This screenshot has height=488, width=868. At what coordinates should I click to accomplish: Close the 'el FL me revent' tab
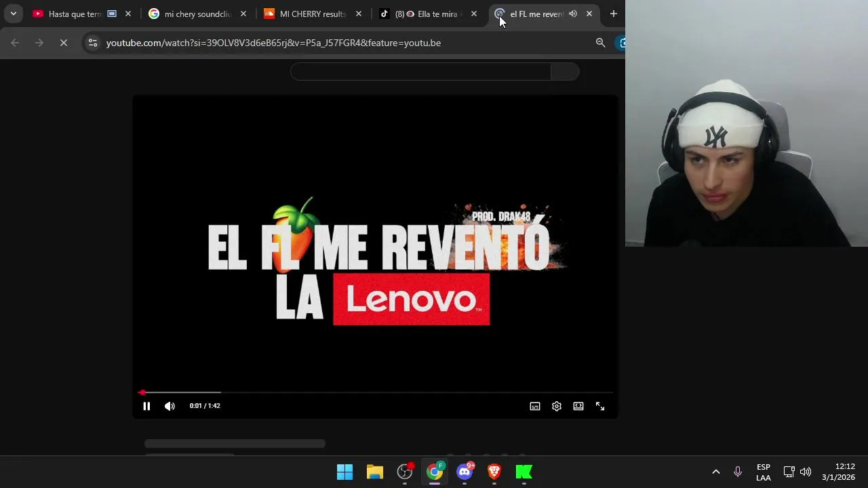tap(589, 14)
